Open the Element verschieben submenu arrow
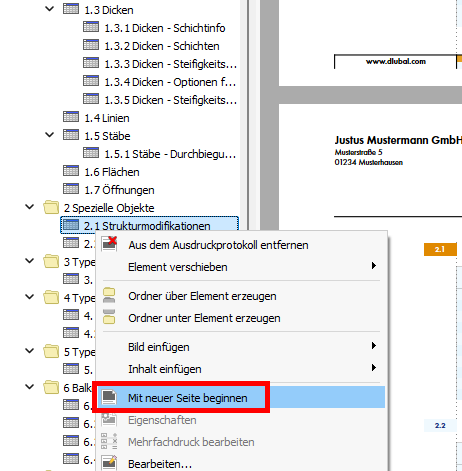 374,266
